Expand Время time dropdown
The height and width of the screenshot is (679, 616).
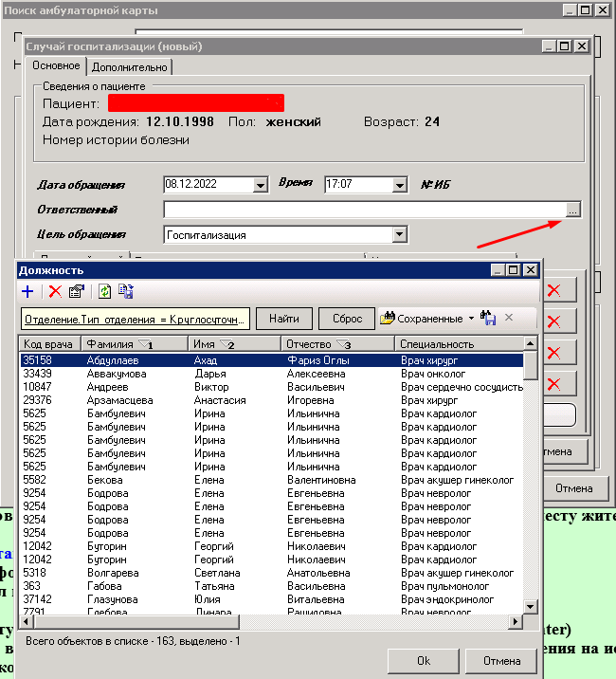point(400,185)
